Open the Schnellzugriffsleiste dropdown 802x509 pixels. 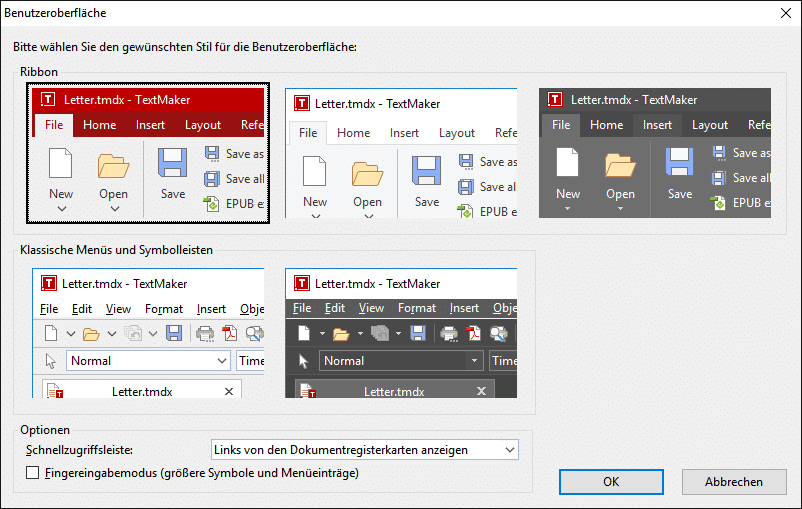point(365,450)
